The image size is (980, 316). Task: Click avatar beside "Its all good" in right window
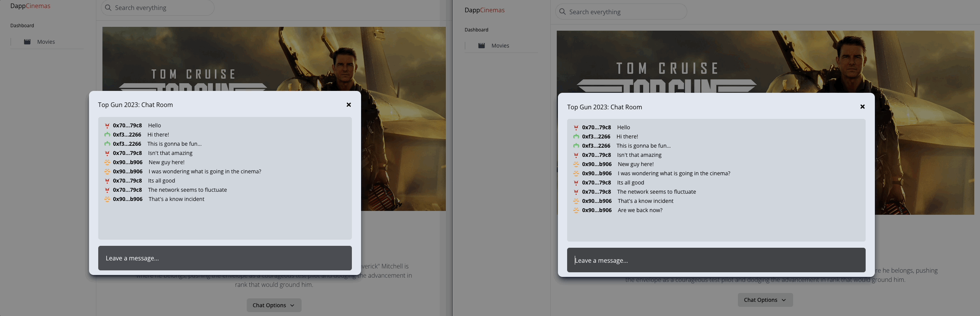click(576, 183)
